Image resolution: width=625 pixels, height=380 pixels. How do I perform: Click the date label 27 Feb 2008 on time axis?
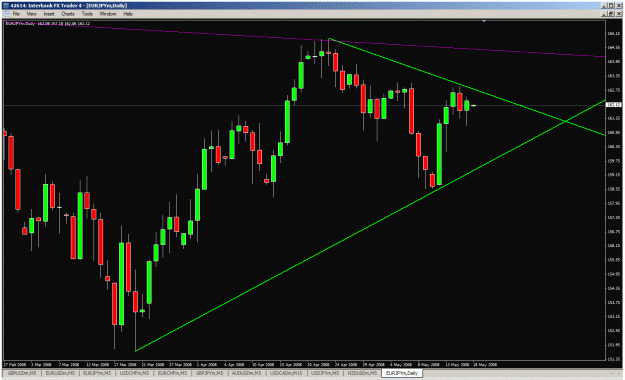pos(15,364)
